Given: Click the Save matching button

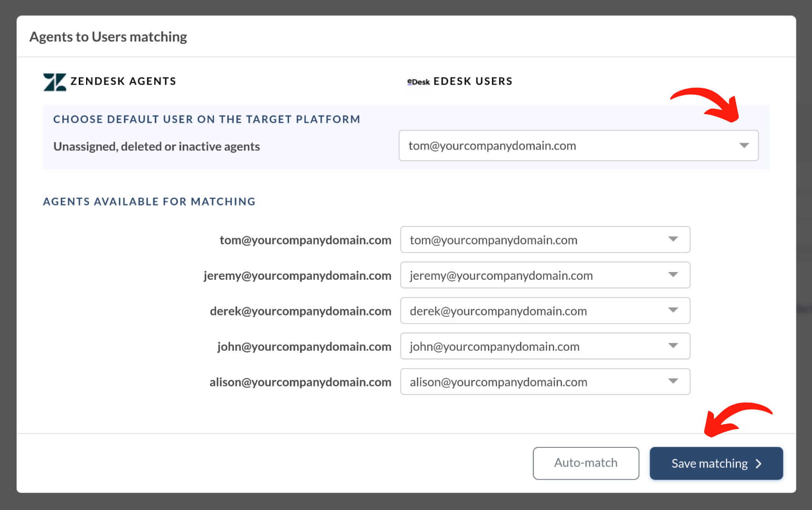Looking at the screenshot, I should (716, 463).
